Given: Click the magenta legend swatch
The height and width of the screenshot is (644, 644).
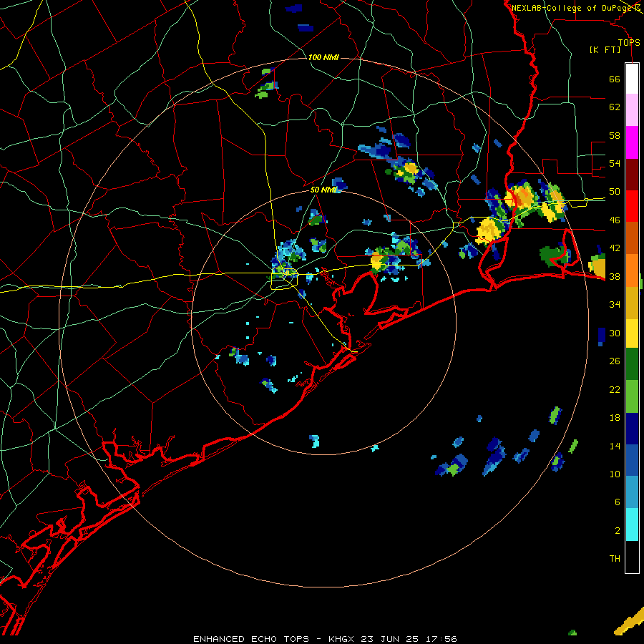Looking at the screenshot, I should [x=632, y=142].
